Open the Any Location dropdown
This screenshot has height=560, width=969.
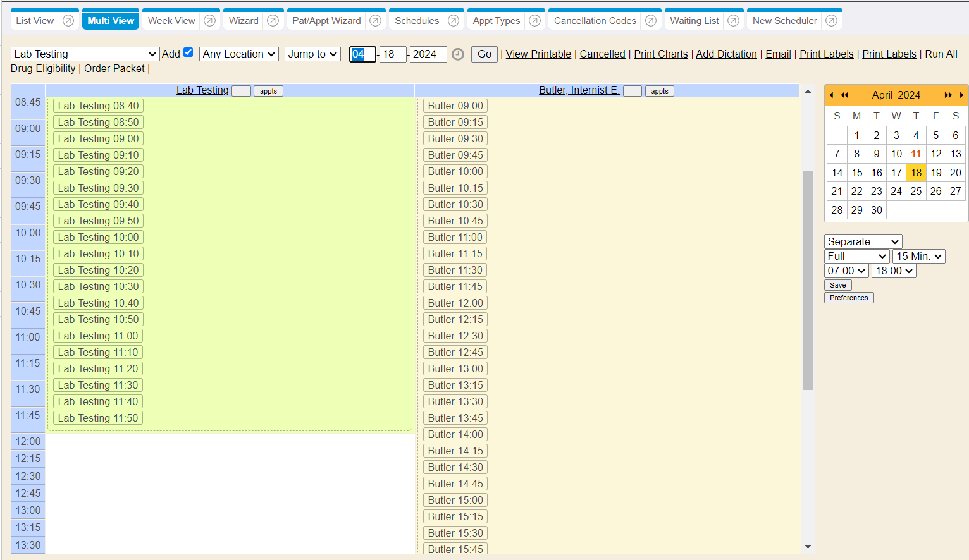(239, 54)
